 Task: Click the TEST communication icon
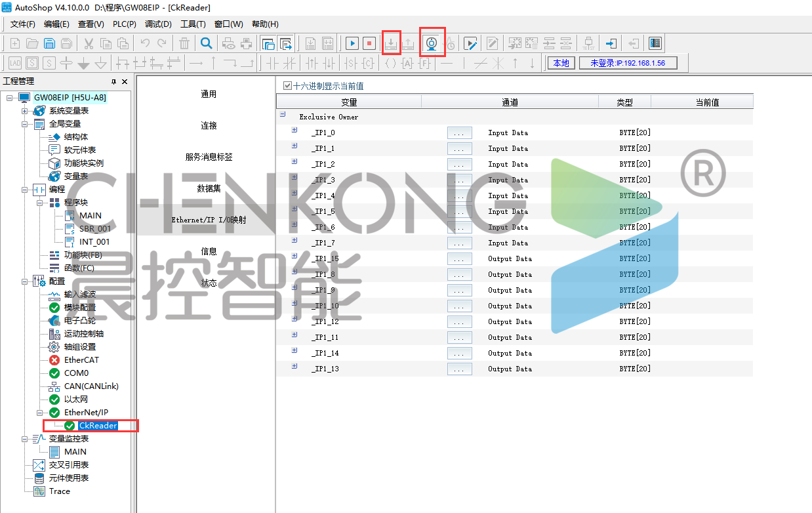(x=588, y=44)
